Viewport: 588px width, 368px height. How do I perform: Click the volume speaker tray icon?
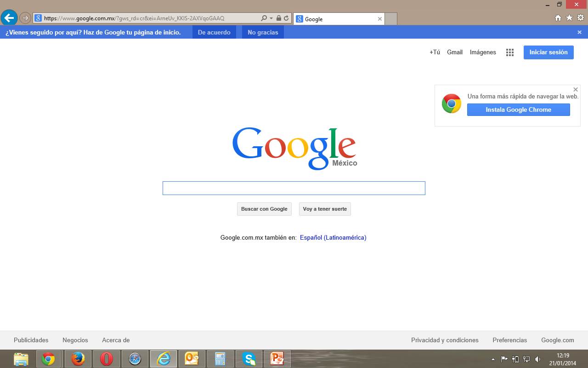(538, 359)
